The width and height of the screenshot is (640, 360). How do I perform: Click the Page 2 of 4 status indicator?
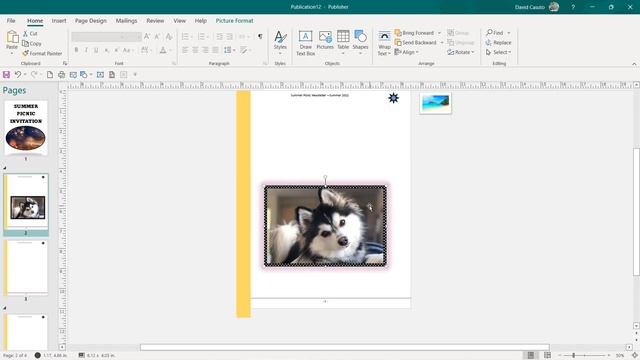pos(15,356)
